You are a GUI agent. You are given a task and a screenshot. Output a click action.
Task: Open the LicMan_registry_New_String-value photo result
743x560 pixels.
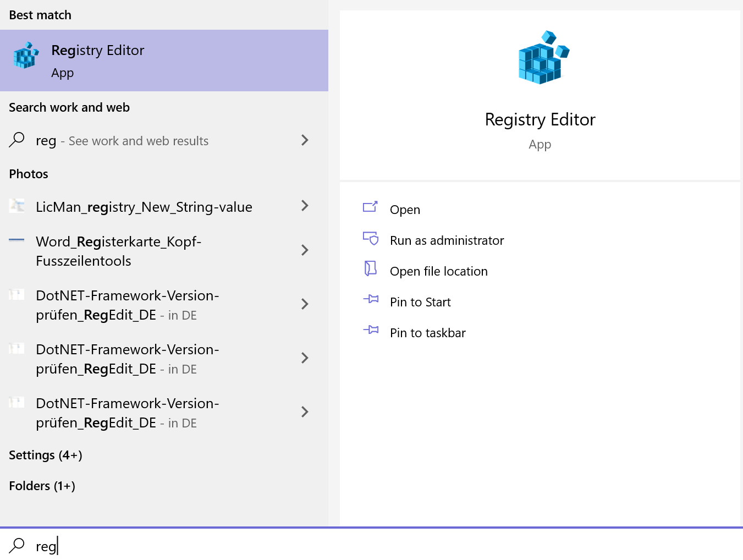coord(164,207)
